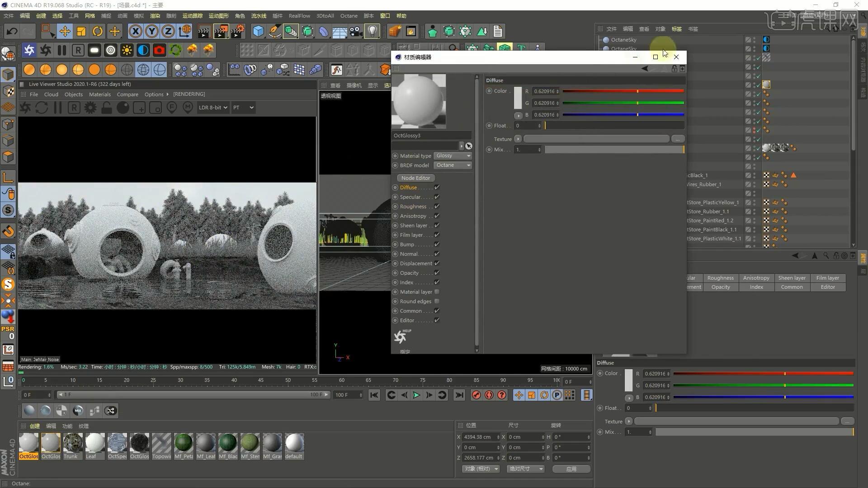This screenshot has width=868, height=488.
Task: Open the BRDF model dropdown
Action: [453, 165]
